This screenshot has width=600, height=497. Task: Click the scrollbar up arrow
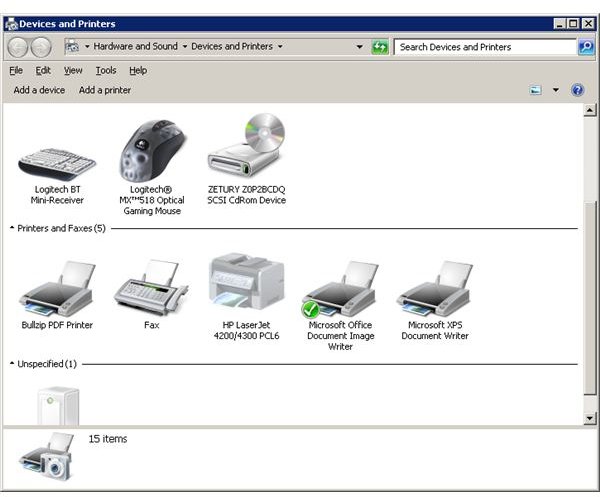coord(590,110)
